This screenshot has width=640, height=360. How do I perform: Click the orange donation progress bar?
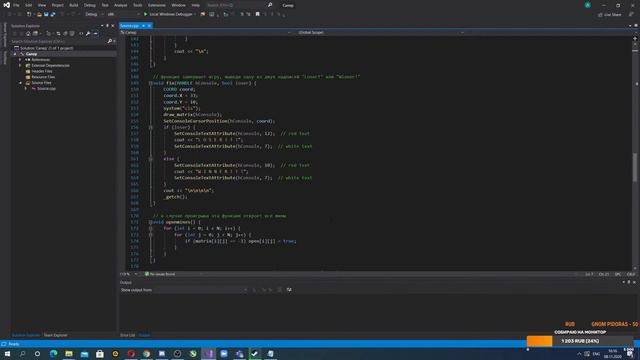539,341
